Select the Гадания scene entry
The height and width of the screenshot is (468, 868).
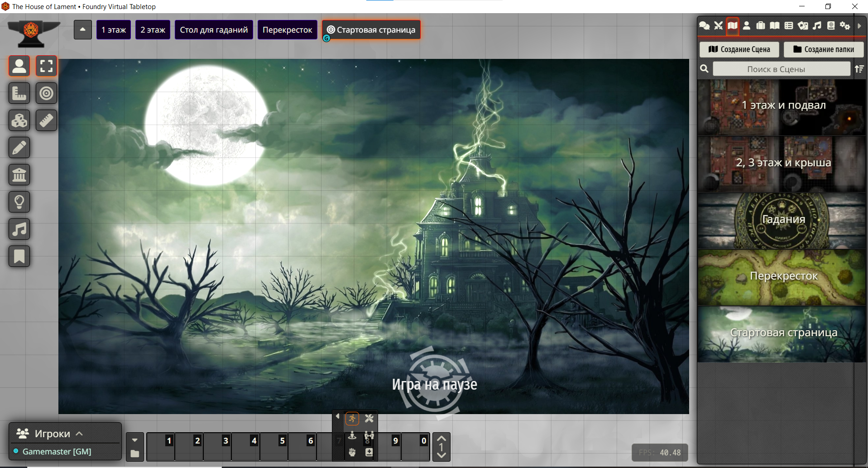pyautogui.click(x=782, y=221)
